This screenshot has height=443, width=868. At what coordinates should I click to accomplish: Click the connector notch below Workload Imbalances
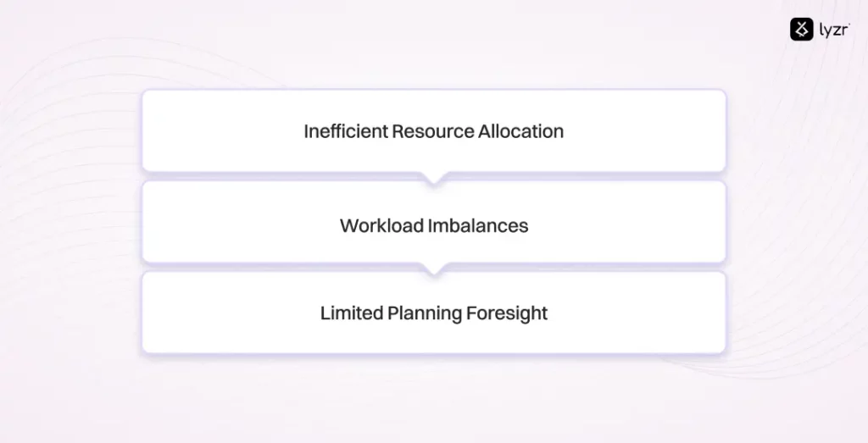pyautogui.click(x=433, y=269)
